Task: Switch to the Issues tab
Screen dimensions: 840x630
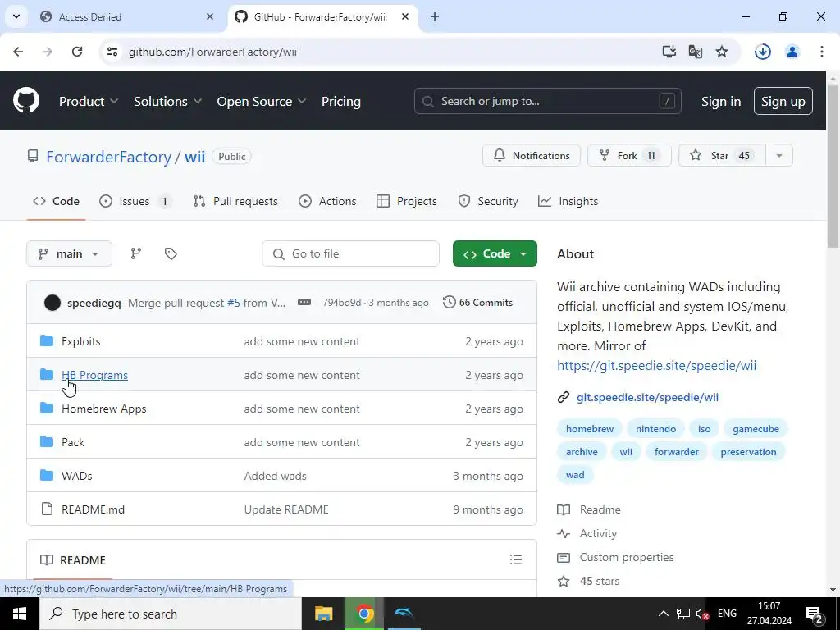Action: click(135, 201)
